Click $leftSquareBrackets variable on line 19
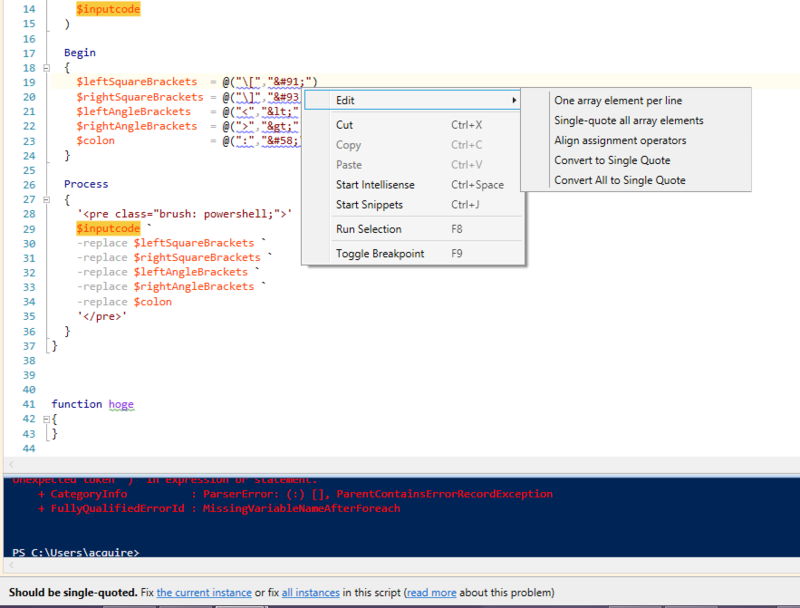 (x=137, y=82)
